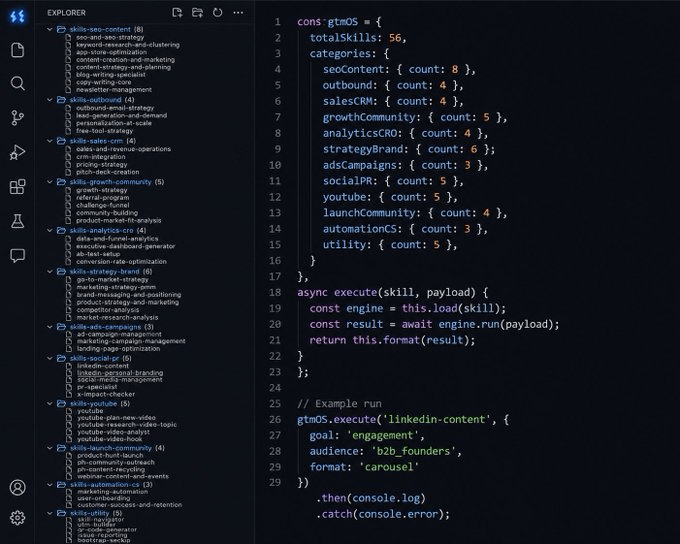The width and height of the screenshot is (680, 544).
Task: Open the Run and Debug view
Action: [17, 152]
